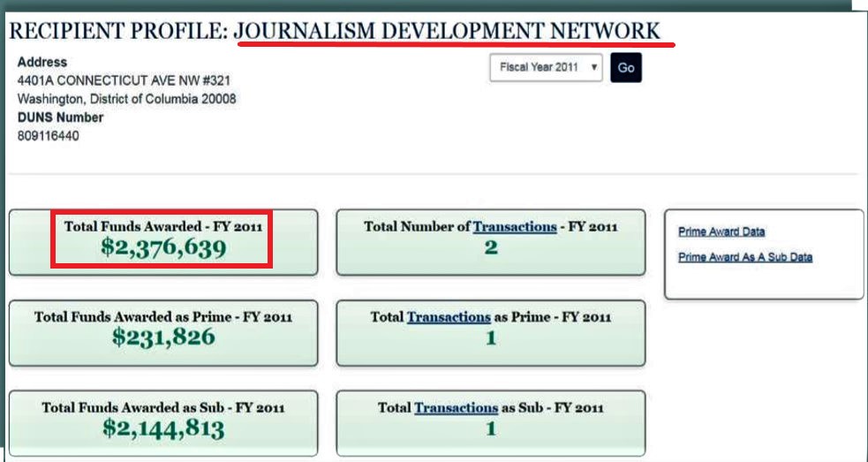
Task: Select the $231,826 prime funds amount
Action: [163, 337]
